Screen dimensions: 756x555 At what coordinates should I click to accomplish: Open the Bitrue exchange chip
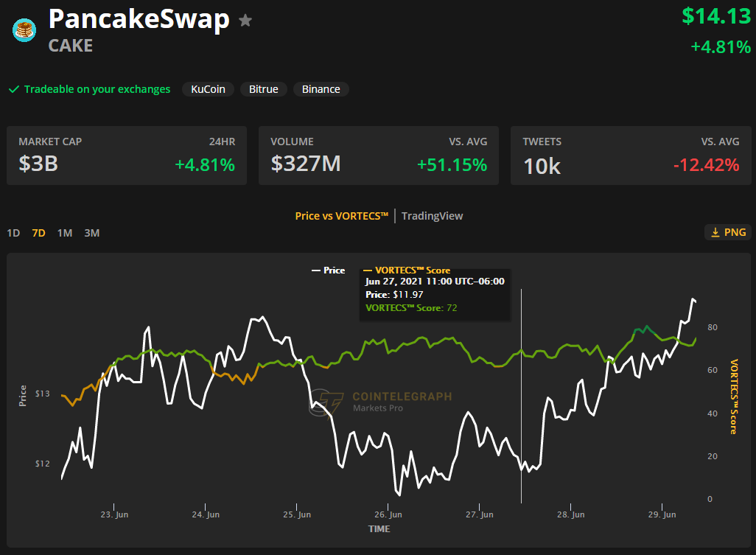[x=263, y=89]
